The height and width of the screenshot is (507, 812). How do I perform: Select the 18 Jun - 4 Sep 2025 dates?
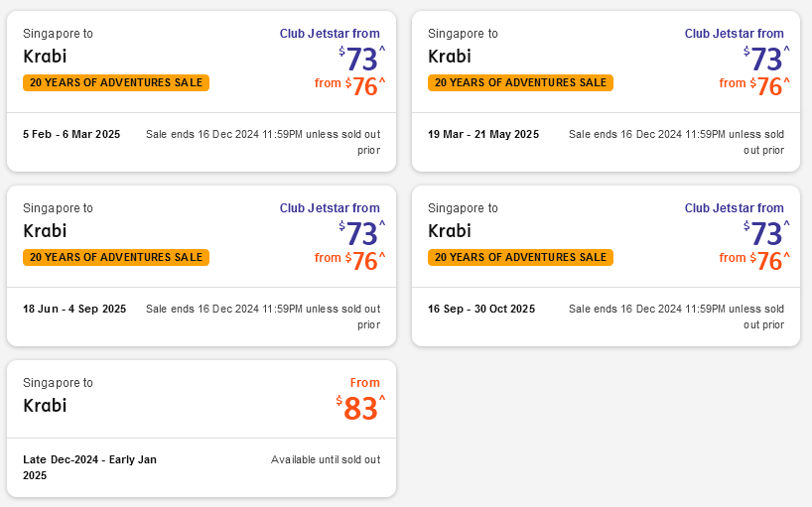[74, 309]
